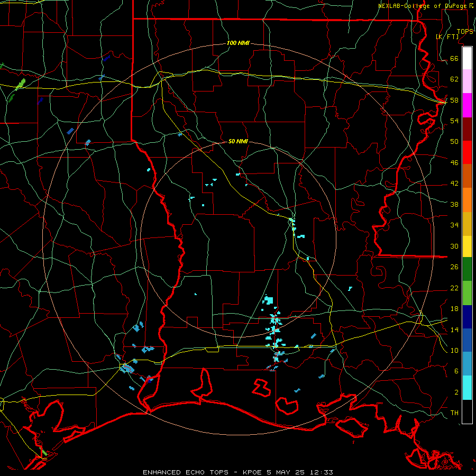Click legend value "54"
Image resolution: width=476 pixels, height=476 pixels.
(x=454, y=121)
